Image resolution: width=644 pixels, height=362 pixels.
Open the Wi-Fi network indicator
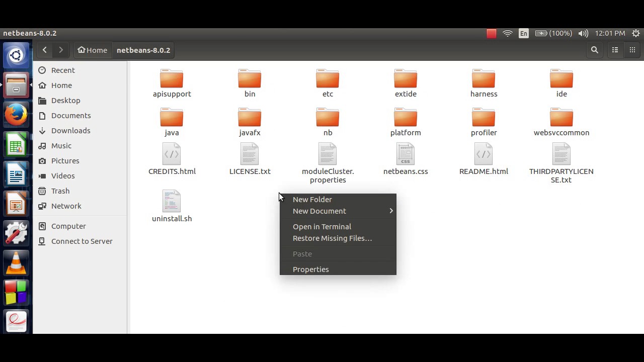point(508,33)
